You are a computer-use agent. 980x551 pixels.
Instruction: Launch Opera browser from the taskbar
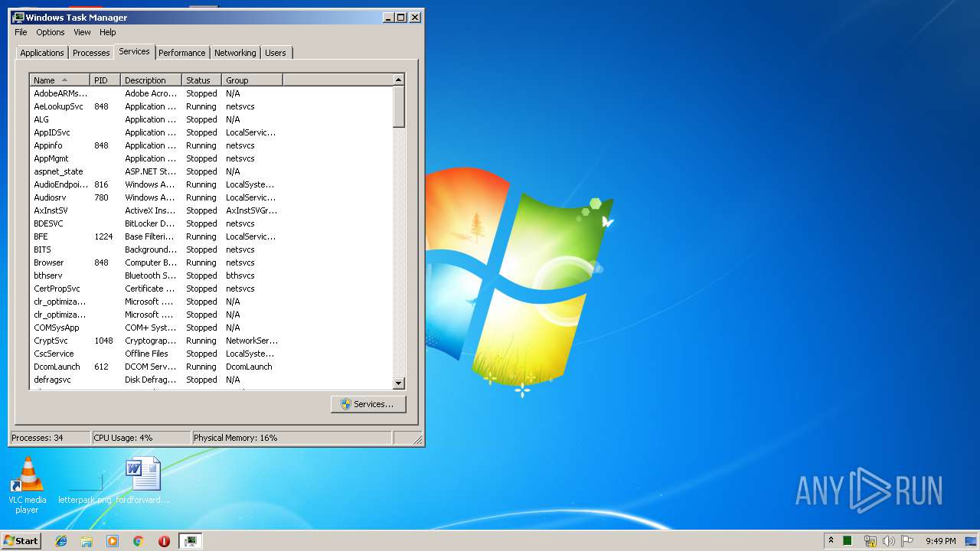coord(164,541)
